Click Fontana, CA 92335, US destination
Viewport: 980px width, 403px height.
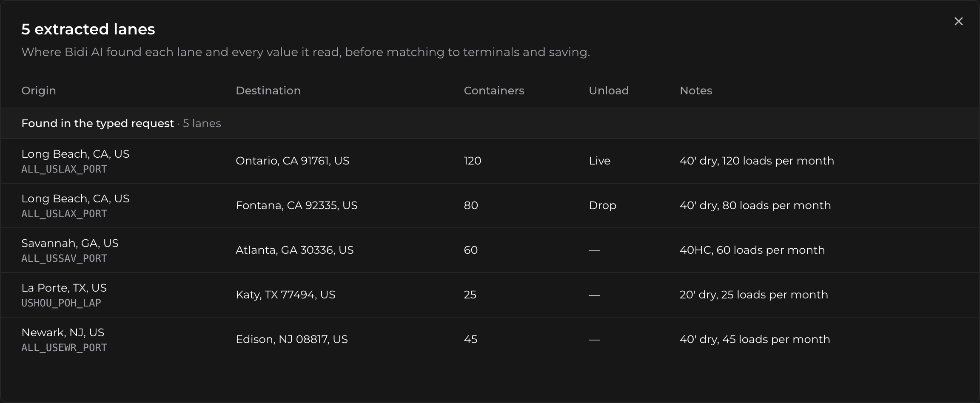pos(296,205)
